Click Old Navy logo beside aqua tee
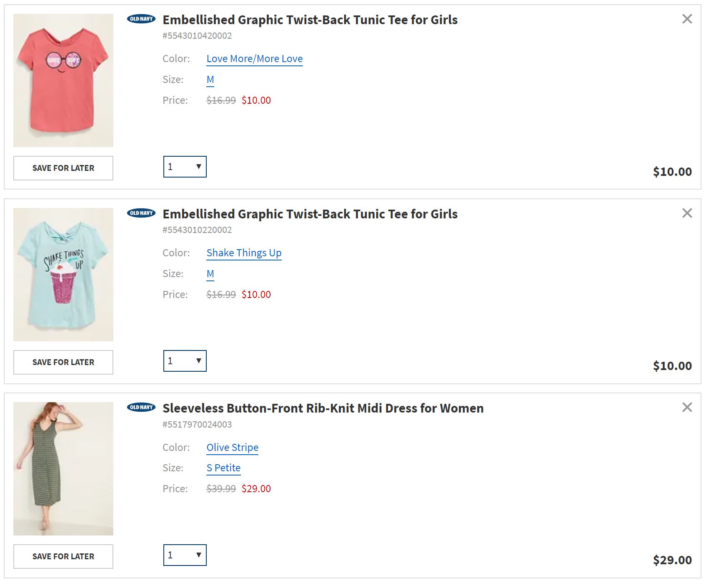This screenshot has width=706, height=588. [141, 213]
